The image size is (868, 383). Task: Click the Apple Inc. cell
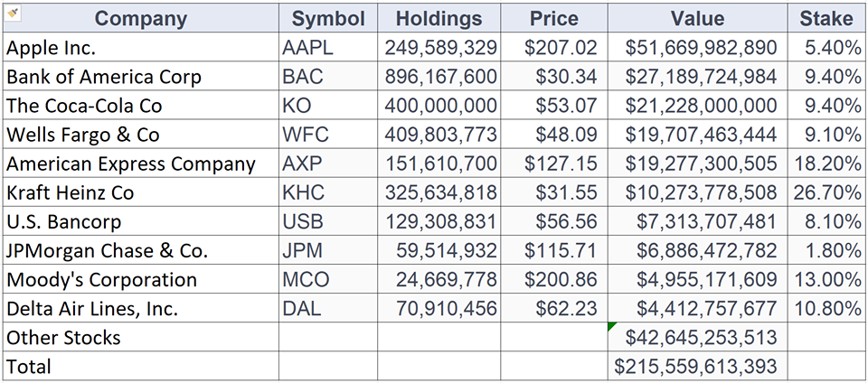(140, 48)
